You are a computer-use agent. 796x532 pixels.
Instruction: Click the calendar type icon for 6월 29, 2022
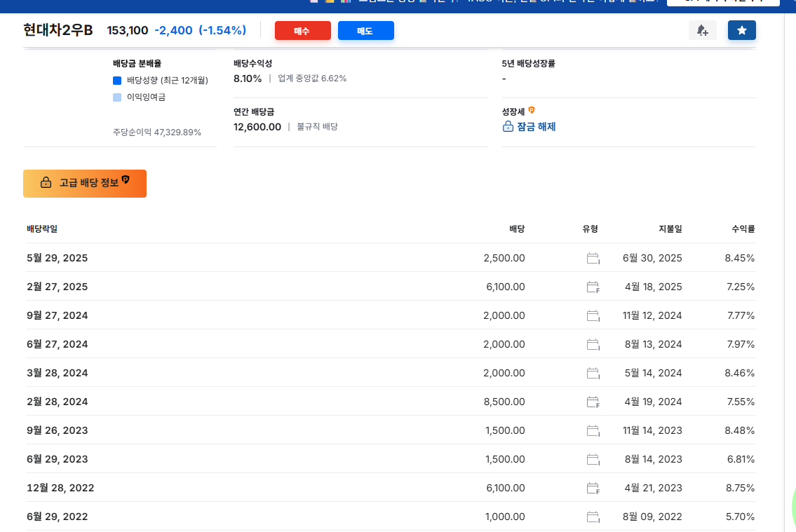click(593, 517)
